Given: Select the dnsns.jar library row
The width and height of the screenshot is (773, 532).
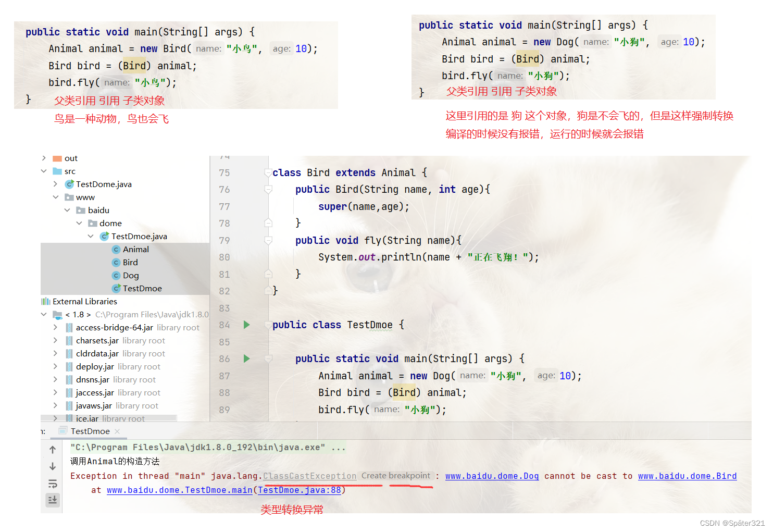Looking at the screenshot, I should coord(125,380).
